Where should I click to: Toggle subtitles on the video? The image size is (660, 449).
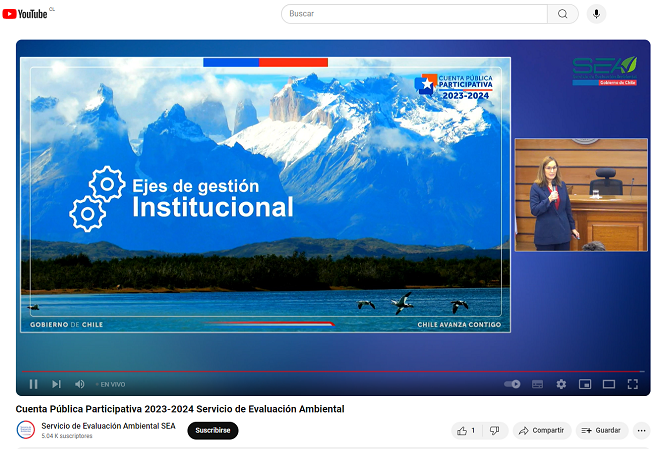(x=537, y=384)
